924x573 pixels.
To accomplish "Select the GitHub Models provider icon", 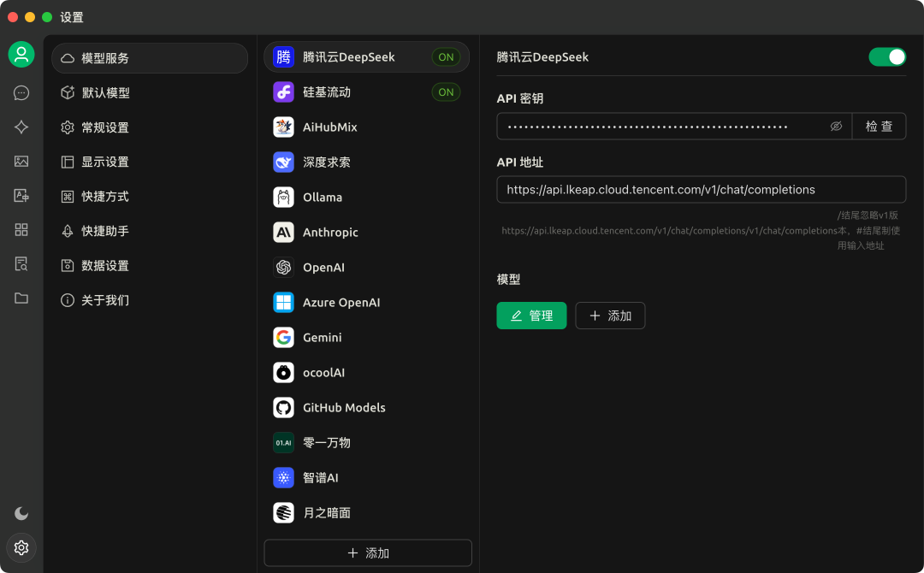I will 283,408.
